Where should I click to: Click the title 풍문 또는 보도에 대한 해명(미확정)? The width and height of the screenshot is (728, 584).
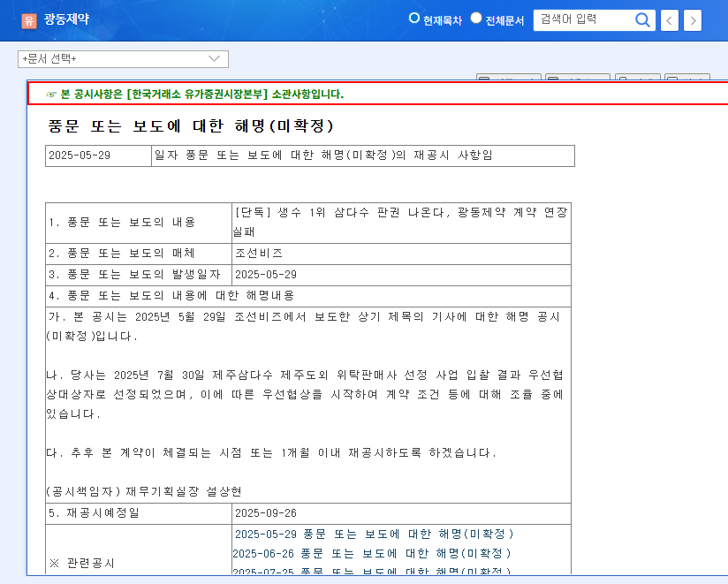tap(191, 125)
